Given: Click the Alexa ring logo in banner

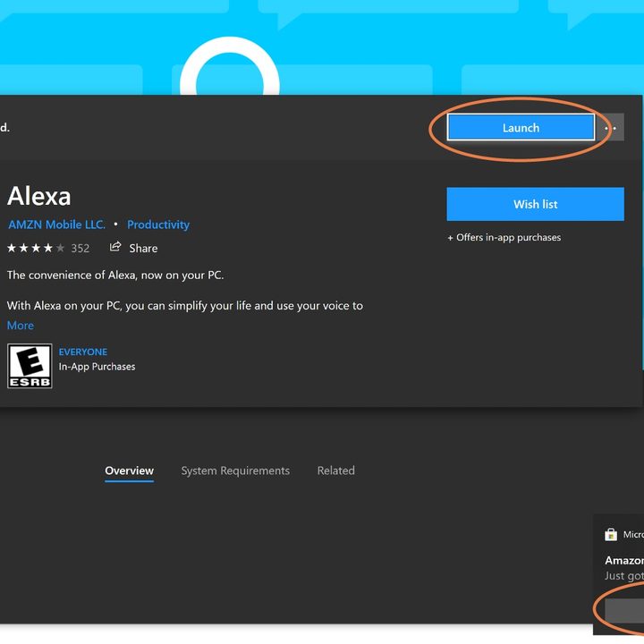Looking at the screenshot, I should click(230, 65).
